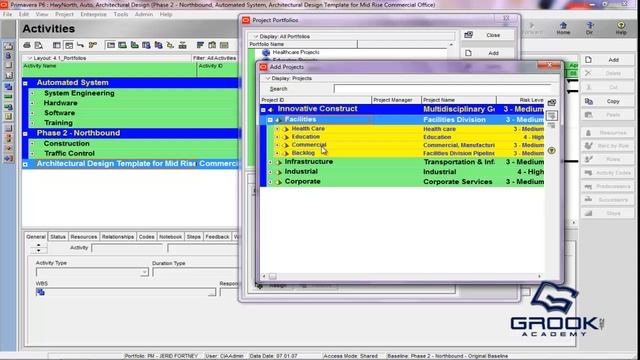
Task: Open the Enterprise menu
Action: click(x=93, y=14)
